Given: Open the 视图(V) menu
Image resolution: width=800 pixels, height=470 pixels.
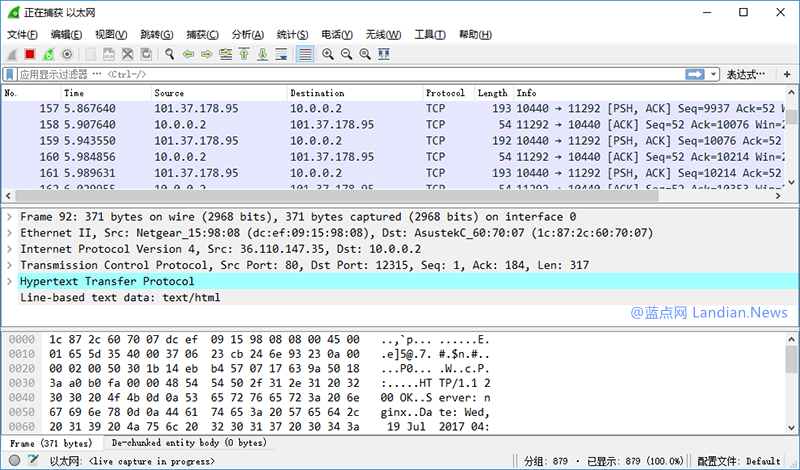Looking at the screenshot, I should (x=111, y=35).
